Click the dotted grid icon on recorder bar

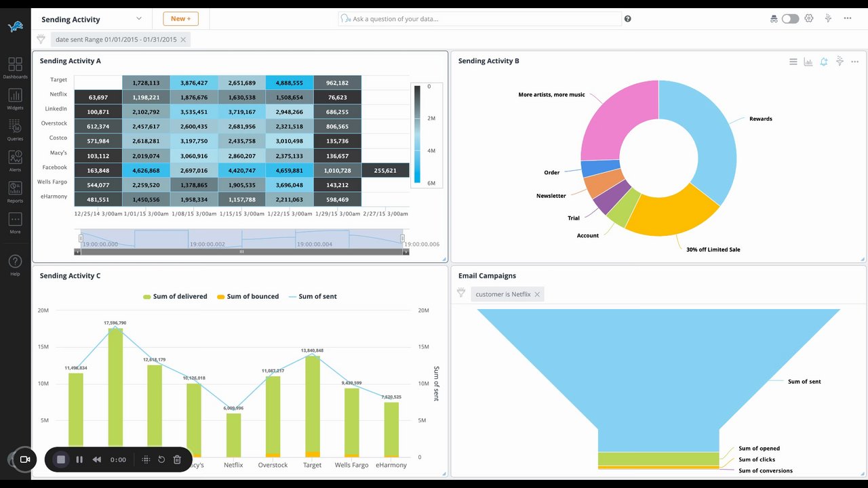(x=146, y=460)
